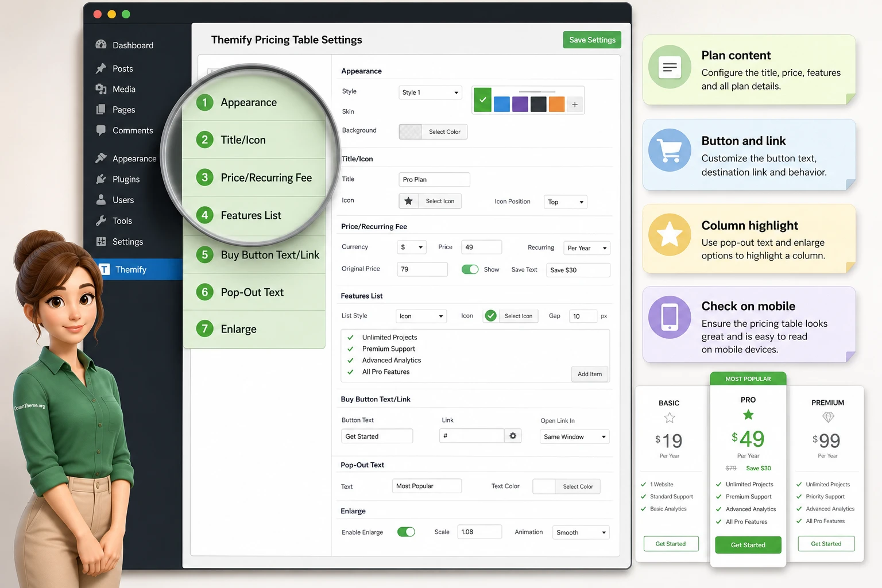Screen dimensions: 882x588
Task: Open the Style dropdown
Action: (430, 92)
